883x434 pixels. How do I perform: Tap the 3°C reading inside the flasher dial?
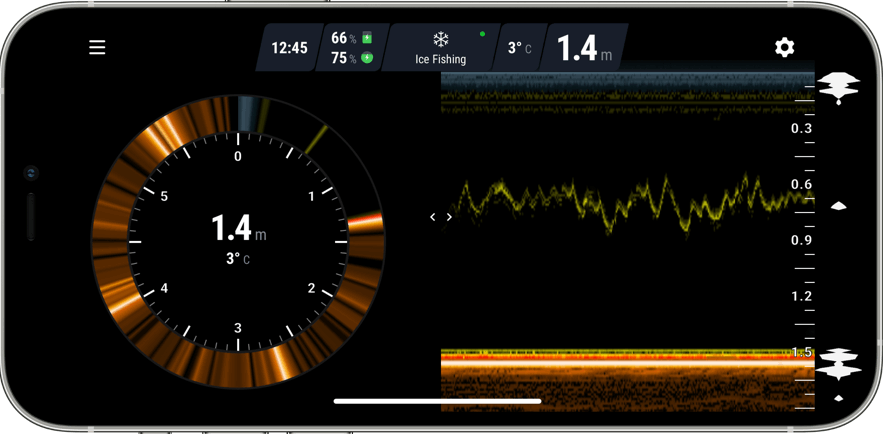coord(238,259)
